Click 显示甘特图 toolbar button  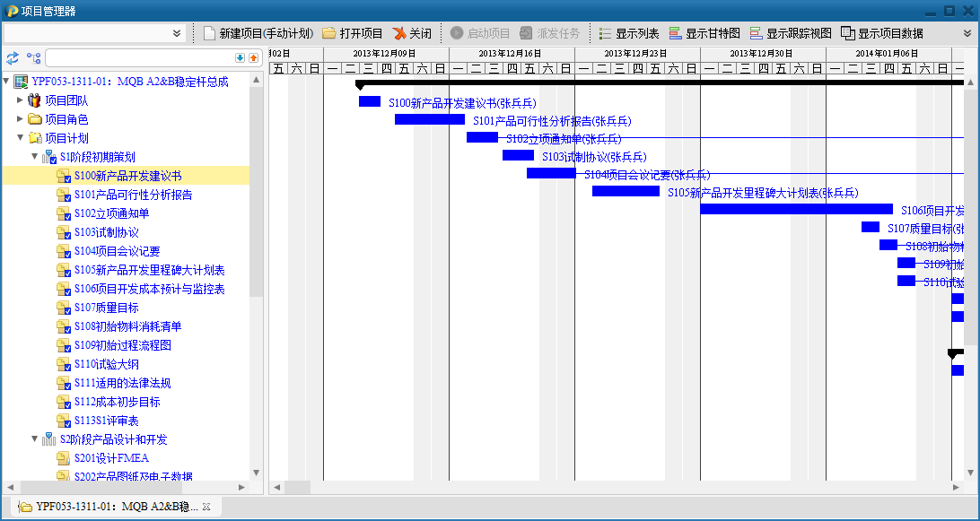704,33
